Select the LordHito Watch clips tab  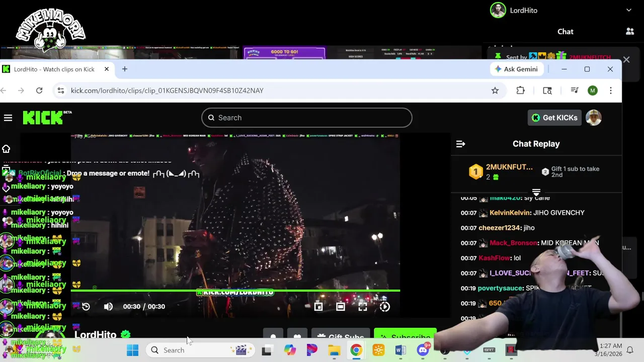pyautogui.click(x=54, y=69)
